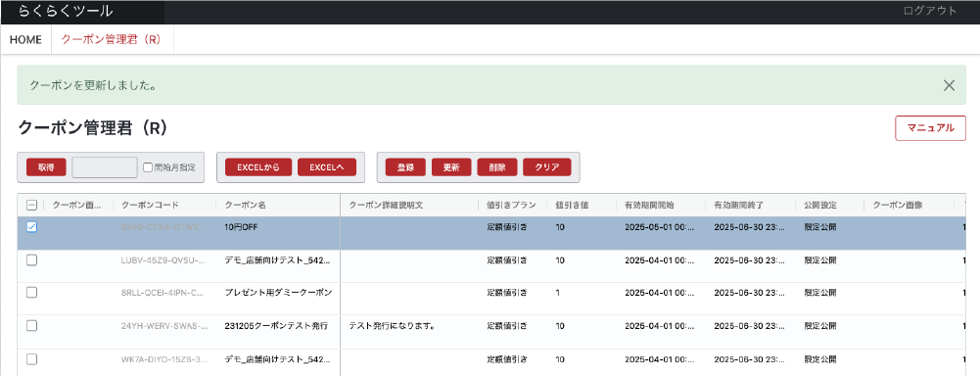This screenshot has height=376, width=980.
Task: Click the 削除 button
Action: (497, 167)
